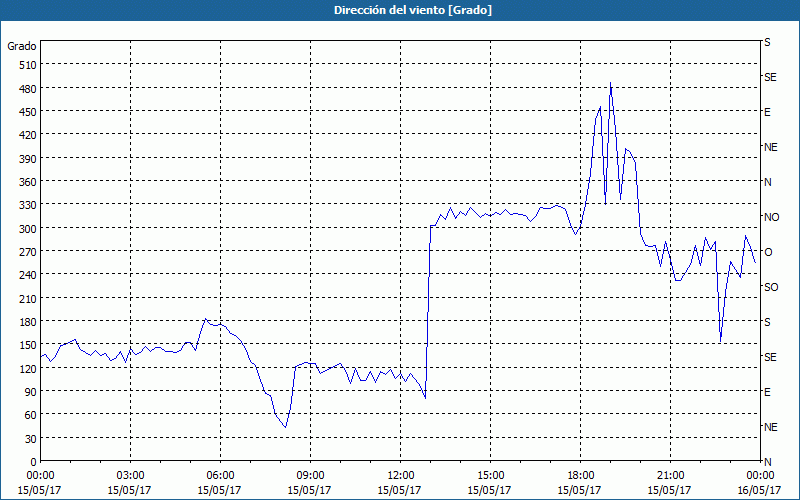Click the 'NO' compass label on the right axis
Image resolution: width=800 pixels, height=500 pixels.
[771, 217]
